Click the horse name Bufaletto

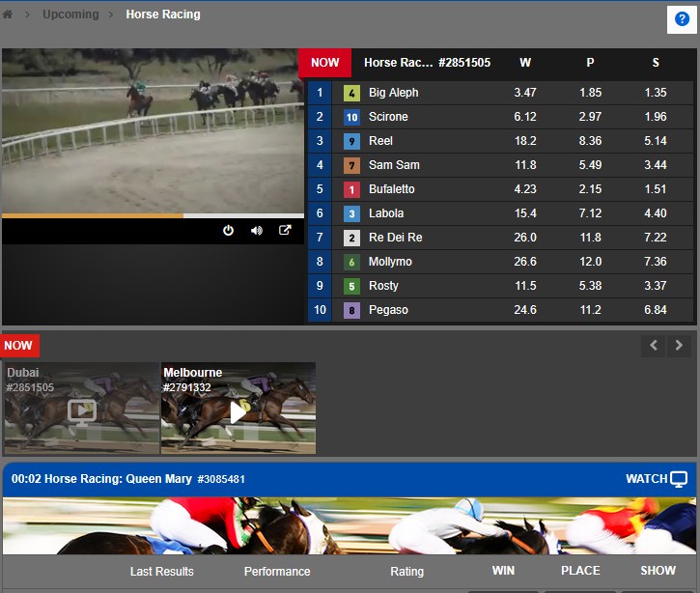[392, 189]
